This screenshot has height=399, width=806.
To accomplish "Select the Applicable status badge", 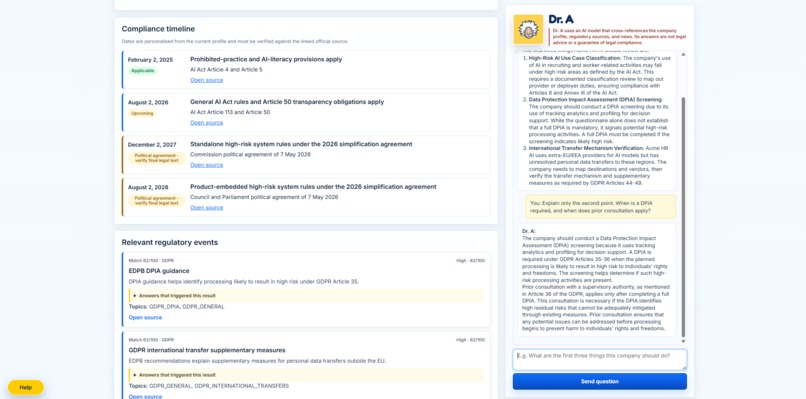I will click(x=142, y=71).
